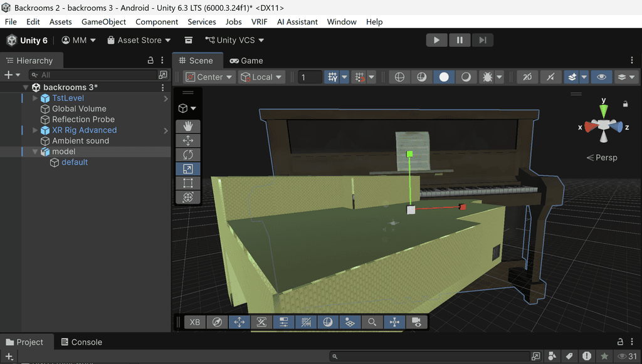Select unlit draw mode sphere
Screen dimensions: 642x364
coord(466,77)
